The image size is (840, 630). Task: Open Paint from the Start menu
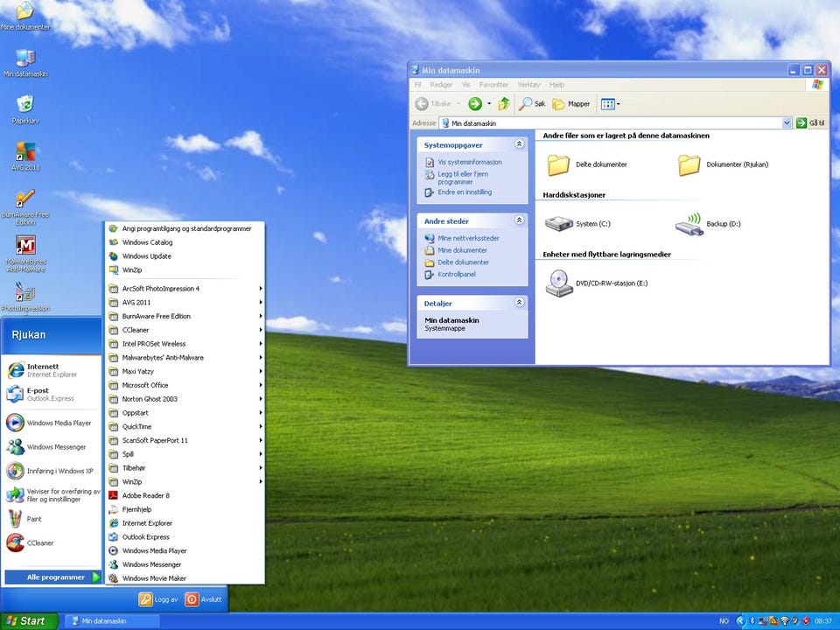[x=34, y=519]
